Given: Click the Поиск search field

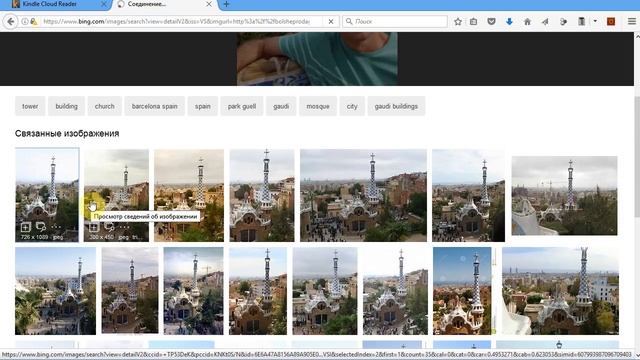Looking at the screenshot, I should pos(395,22).
